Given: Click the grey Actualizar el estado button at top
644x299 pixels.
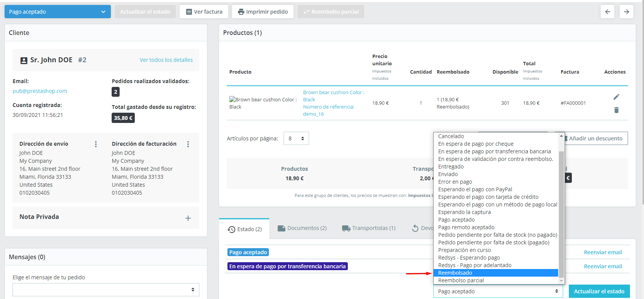Looking at the screenshot, I should [x=145, y=12].
